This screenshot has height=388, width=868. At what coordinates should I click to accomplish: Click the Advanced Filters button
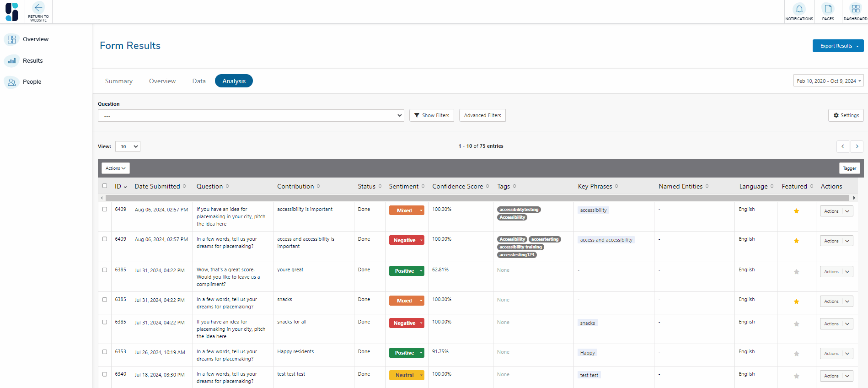pos(482,115)
